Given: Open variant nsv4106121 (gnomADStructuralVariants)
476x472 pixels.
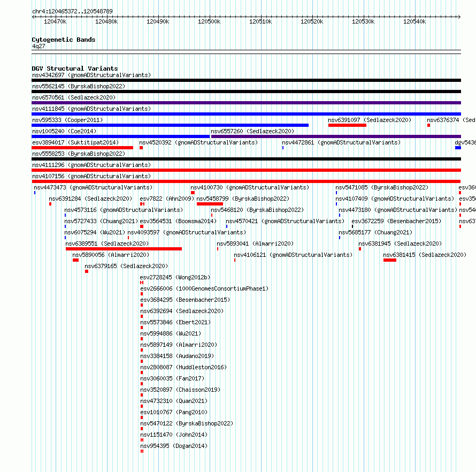Looking at the screenshot, I should pyautogui.click(x=293, y=255).
